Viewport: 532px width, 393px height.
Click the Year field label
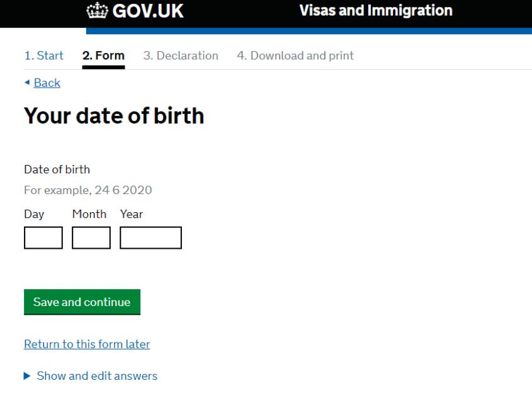pos(132,214)
